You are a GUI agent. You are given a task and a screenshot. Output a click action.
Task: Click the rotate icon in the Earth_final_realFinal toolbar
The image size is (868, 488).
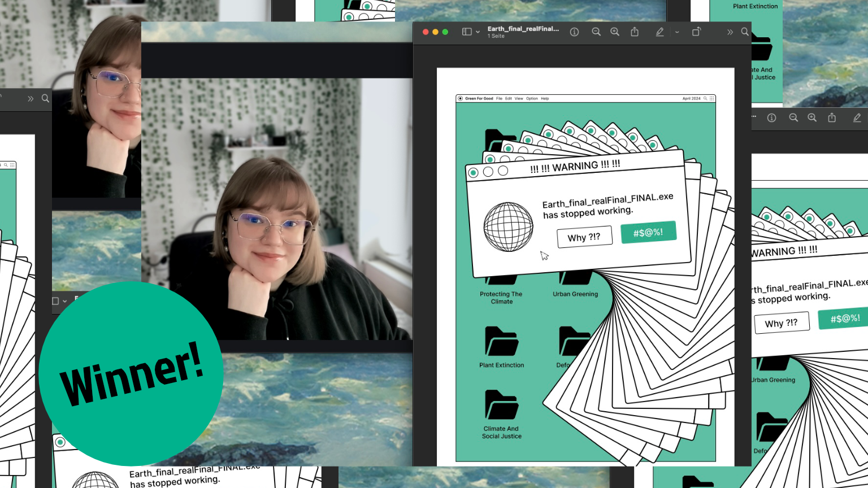[696, 32]
